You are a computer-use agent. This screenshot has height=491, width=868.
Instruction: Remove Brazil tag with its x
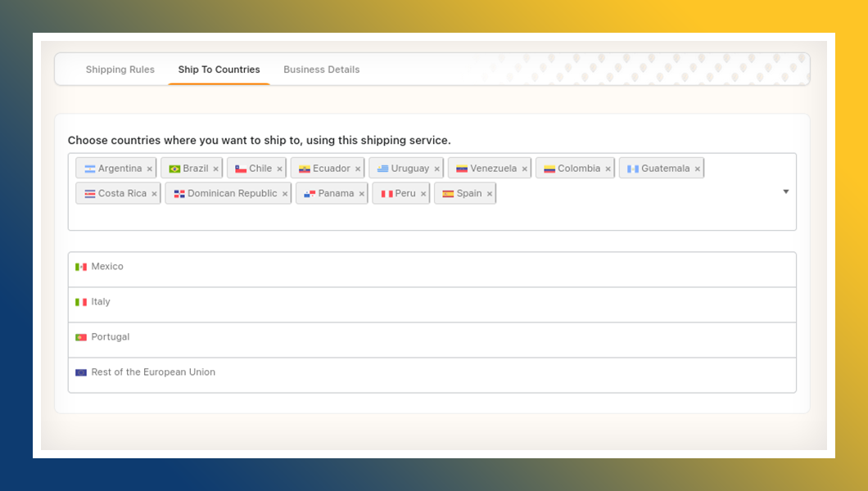tap(216, 169)
